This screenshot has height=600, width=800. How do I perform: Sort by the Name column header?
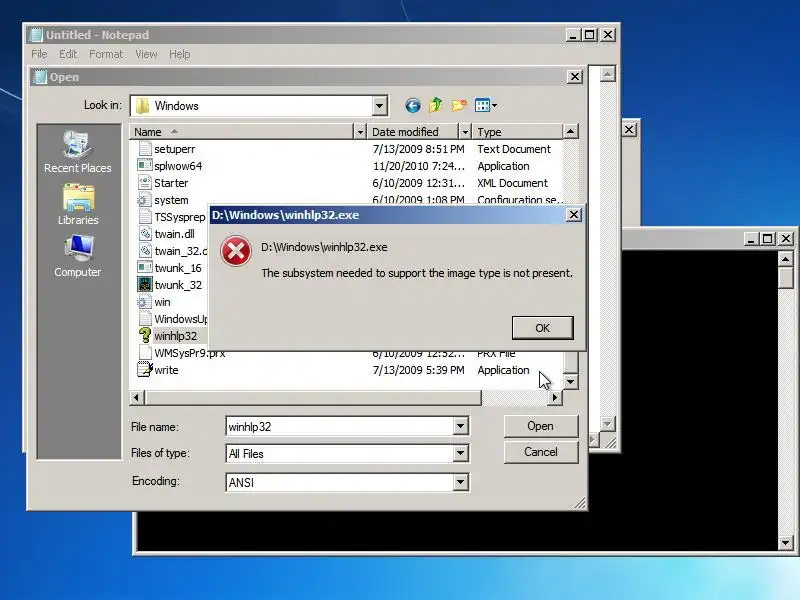tap(241, 132)
